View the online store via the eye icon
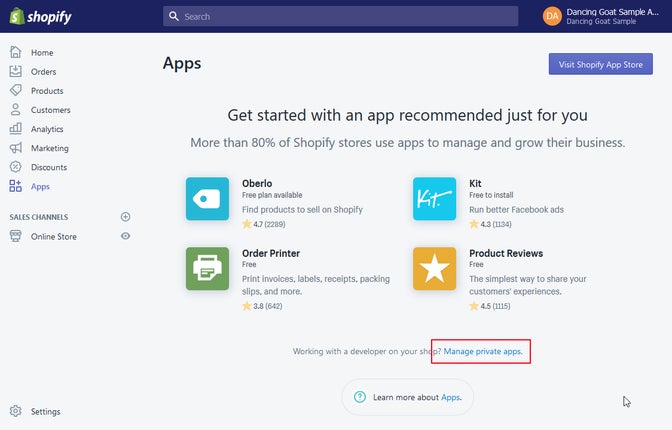This screenshot has height=430, width=672. (125, 236)
